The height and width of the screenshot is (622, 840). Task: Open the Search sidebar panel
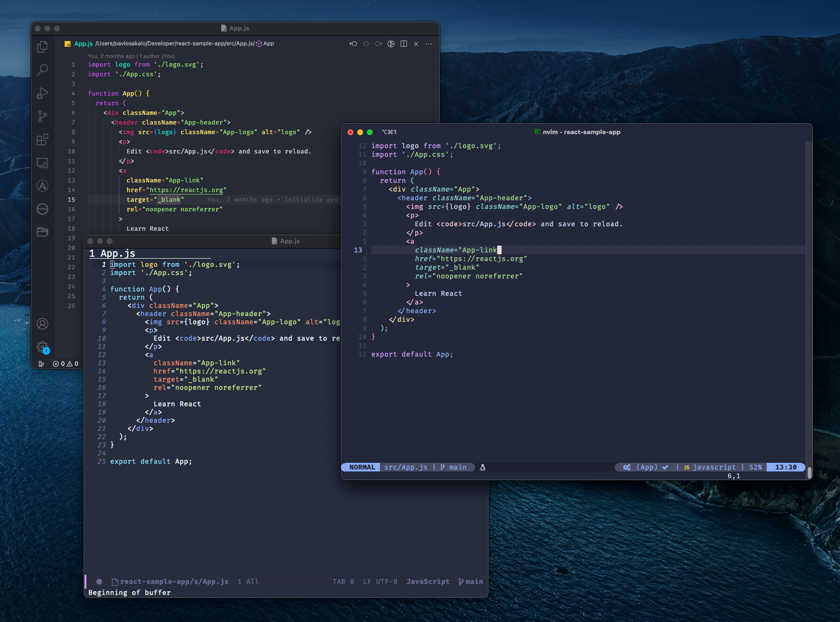coord(42,69)
